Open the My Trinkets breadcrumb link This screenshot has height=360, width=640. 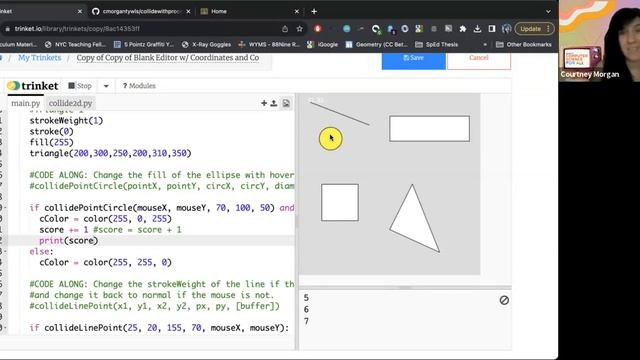click(x=40, y=58)
